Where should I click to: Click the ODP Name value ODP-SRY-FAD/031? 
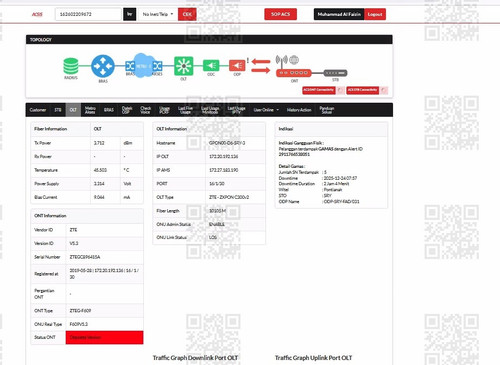click(341, 202)
